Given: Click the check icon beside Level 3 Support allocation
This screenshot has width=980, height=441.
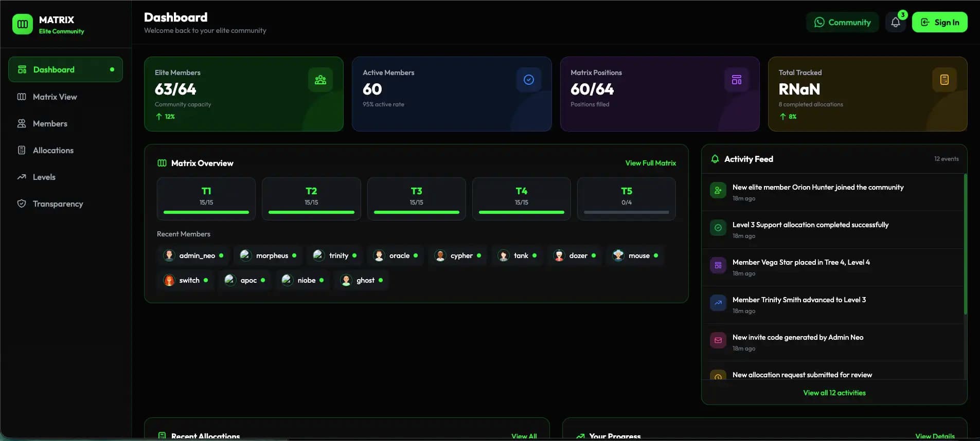Looking at the screenshot, I should click(718, 228).
